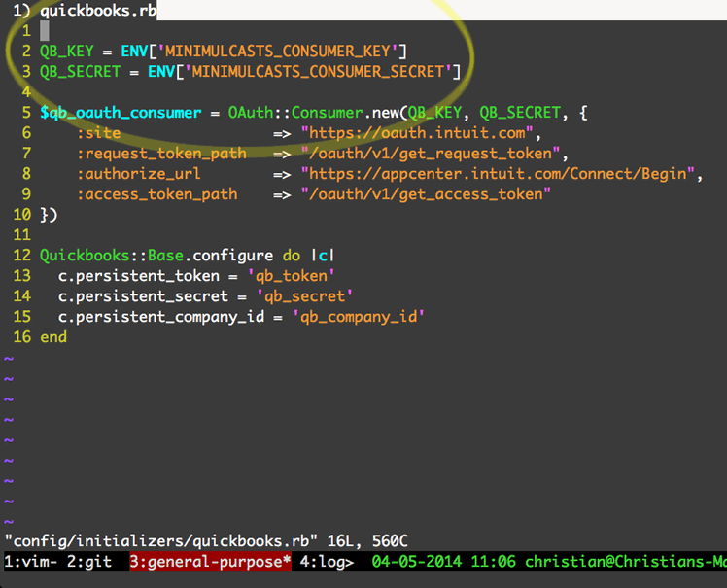Click the |c| block parameter

pos(323,256)
